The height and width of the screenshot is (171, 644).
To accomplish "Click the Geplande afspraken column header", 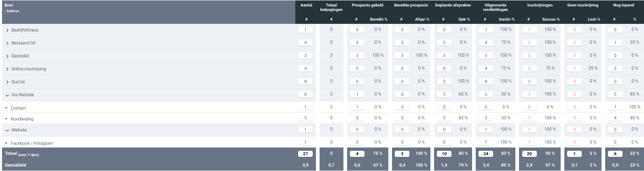I will coord(453,5).
